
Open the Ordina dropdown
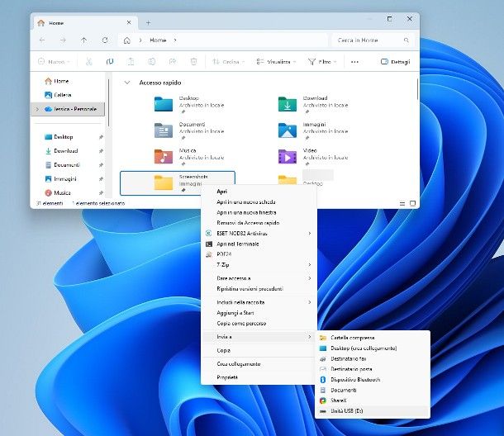pos(229,61)
